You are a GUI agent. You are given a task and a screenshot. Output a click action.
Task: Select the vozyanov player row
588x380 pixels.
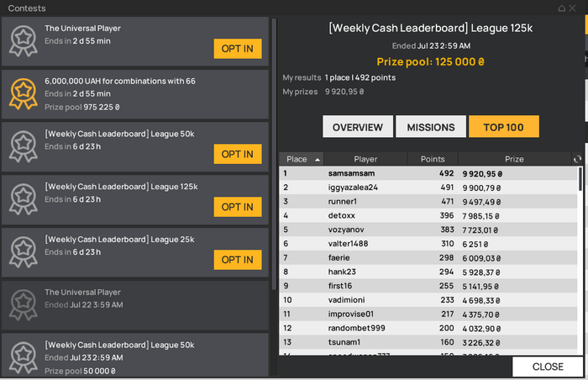point(428,230)
